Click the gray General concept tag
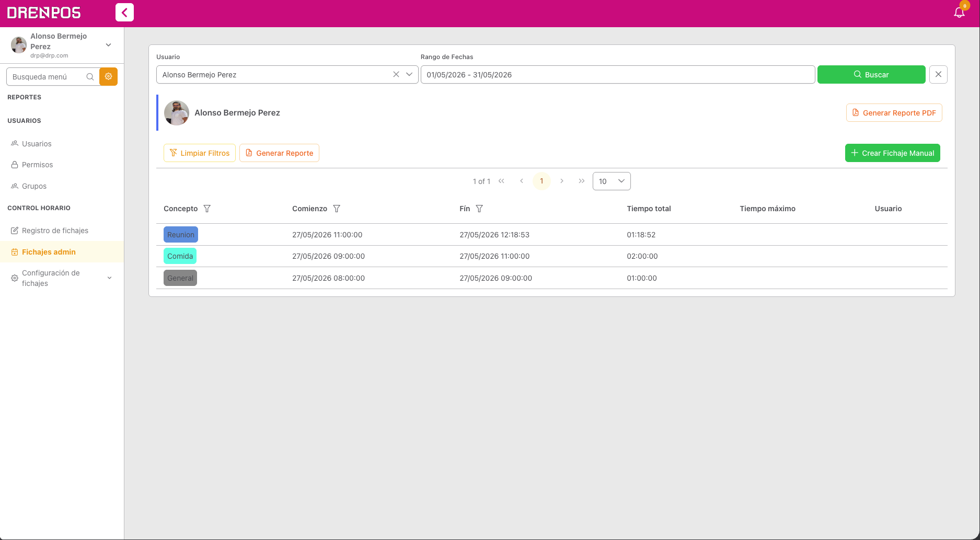 pos(180,278)
